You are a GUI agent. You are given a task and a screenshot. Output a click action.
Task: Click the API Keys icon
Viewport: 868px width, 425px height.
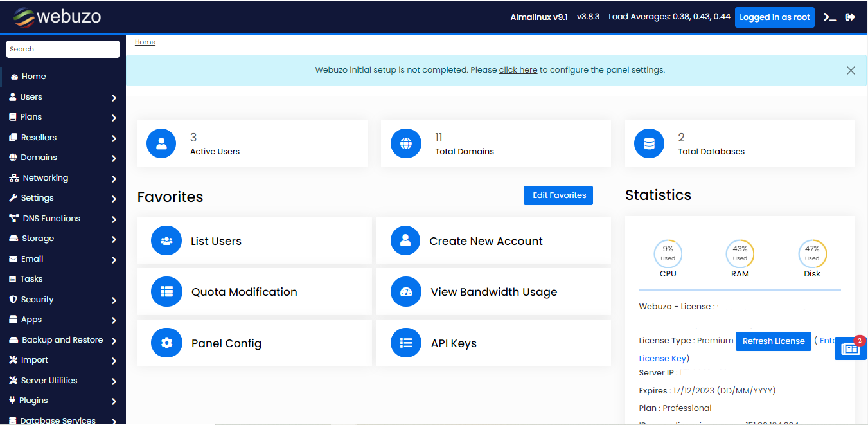click(x=405, y=343)
